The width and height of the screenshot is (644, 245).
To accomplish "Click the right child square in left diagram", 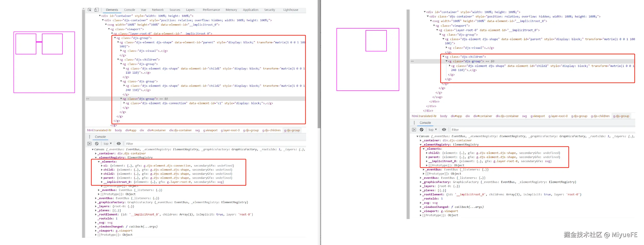I will coord(52,44).
